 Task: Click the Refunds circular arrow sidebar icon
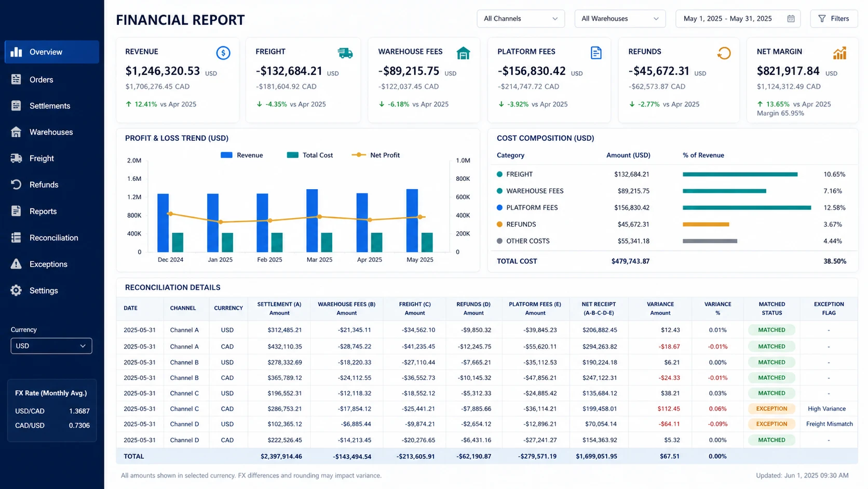coord(16,184)
